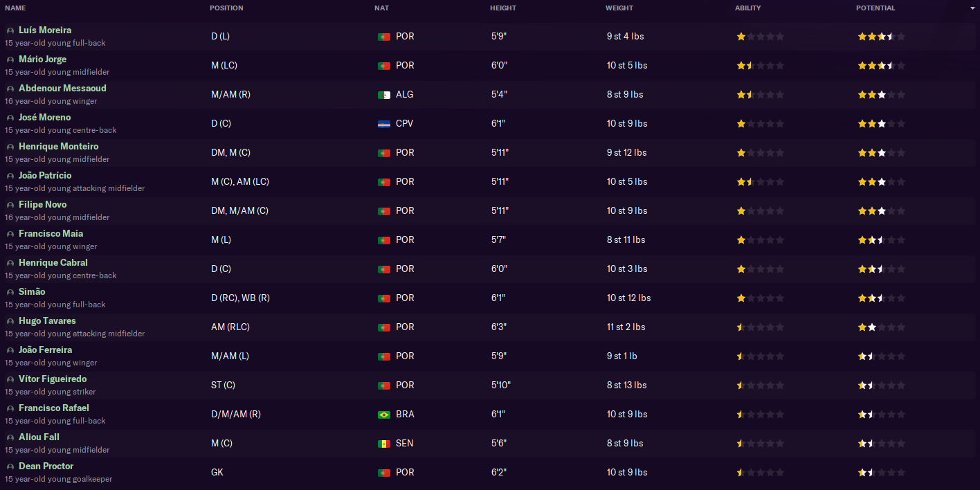
Task: Click the Brazil flag in Francisco Rafael's row
Action: click(384, 415)
